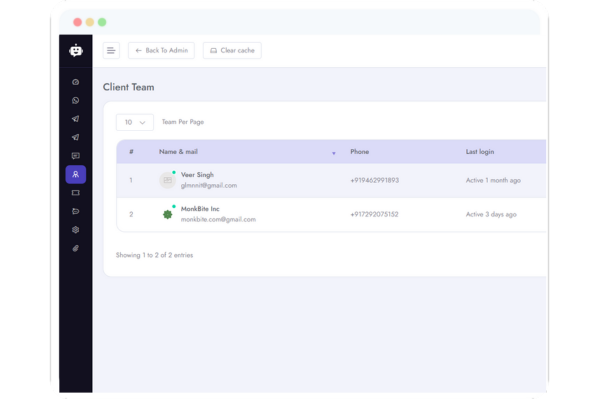This screenshot has height=399, width=599.
Task: Click Veer Singh's avatar image
Action: tap(167, 180)
